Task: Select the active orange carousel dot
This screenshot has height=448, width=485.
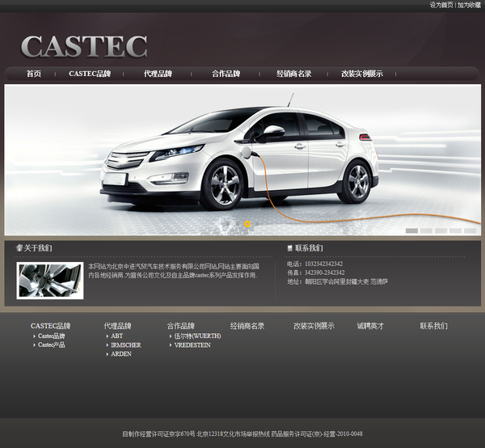Action: coord(247,224)
